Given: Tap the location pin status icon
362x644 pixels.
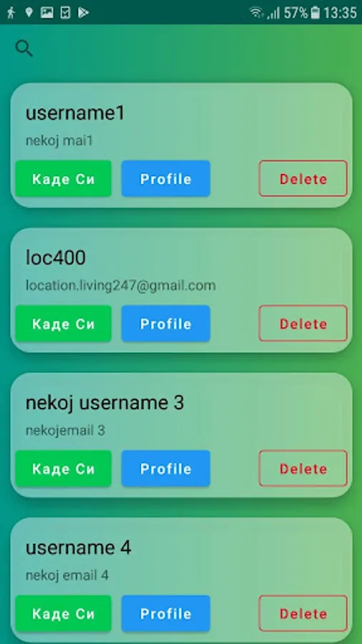Looking at the screenshot, I should (29, 13).
